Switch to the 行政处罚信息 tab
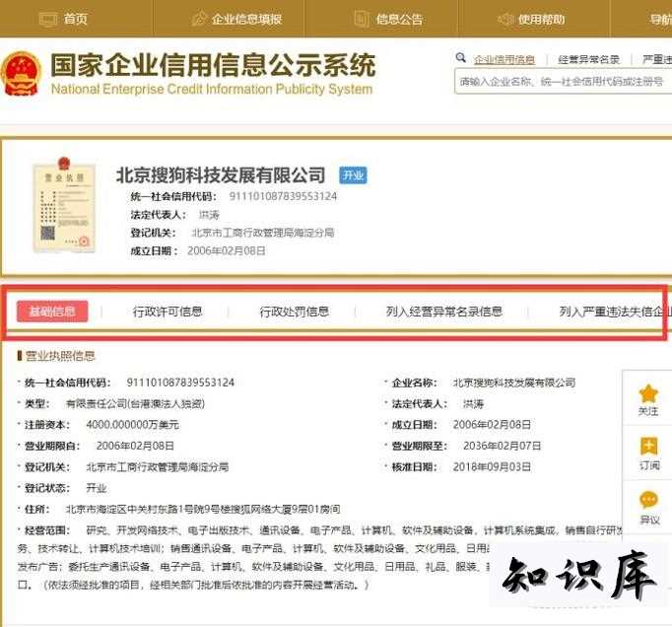This screenshot has height=627, width=672. (295, 312)
